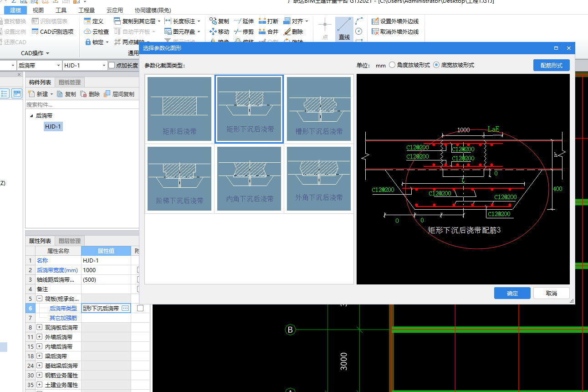The image size is (588, 392).
Task: Expand 钢筋业务属性 property group
Action: 40,375
